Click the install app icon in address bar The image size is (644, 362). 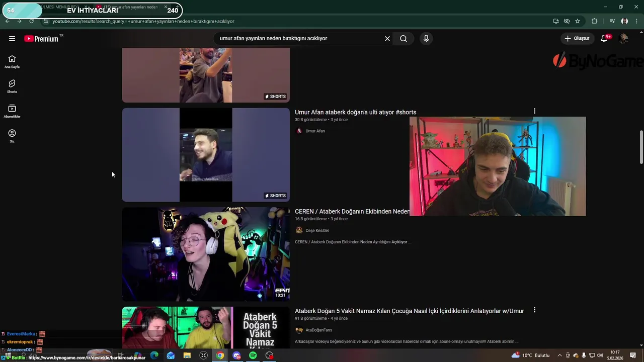(556, 21)
